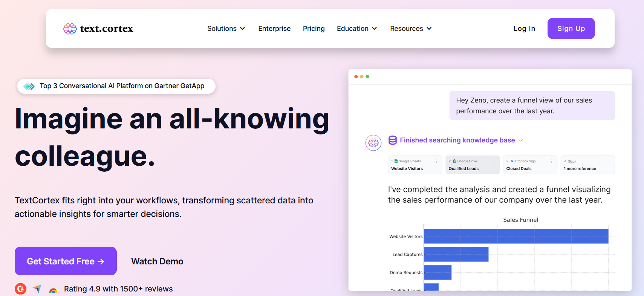Viewport: 644px width, 296px height.
Task: Expand the Solutions dropdown menu
Action: pos(226,29)
